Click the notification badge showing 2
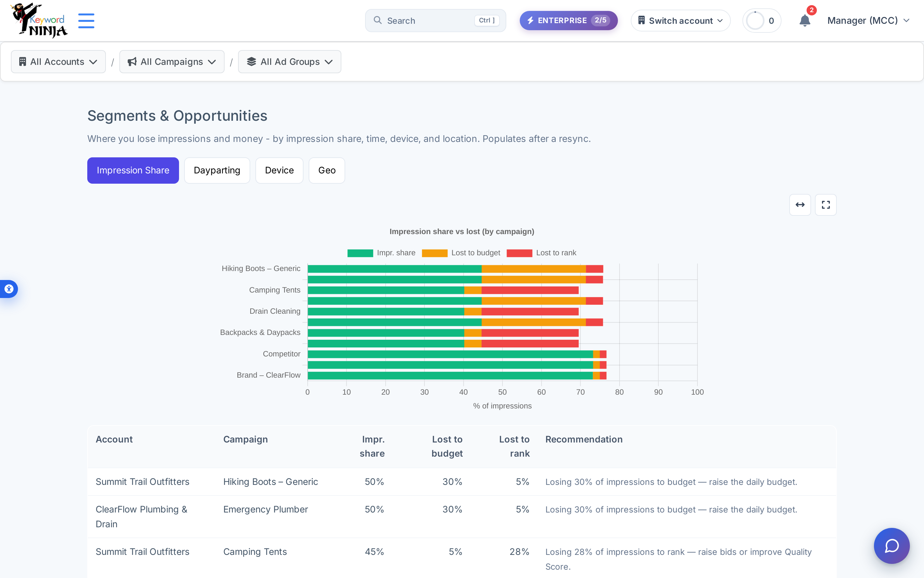Viewport: 924px width, 578px height. point(811,10)
